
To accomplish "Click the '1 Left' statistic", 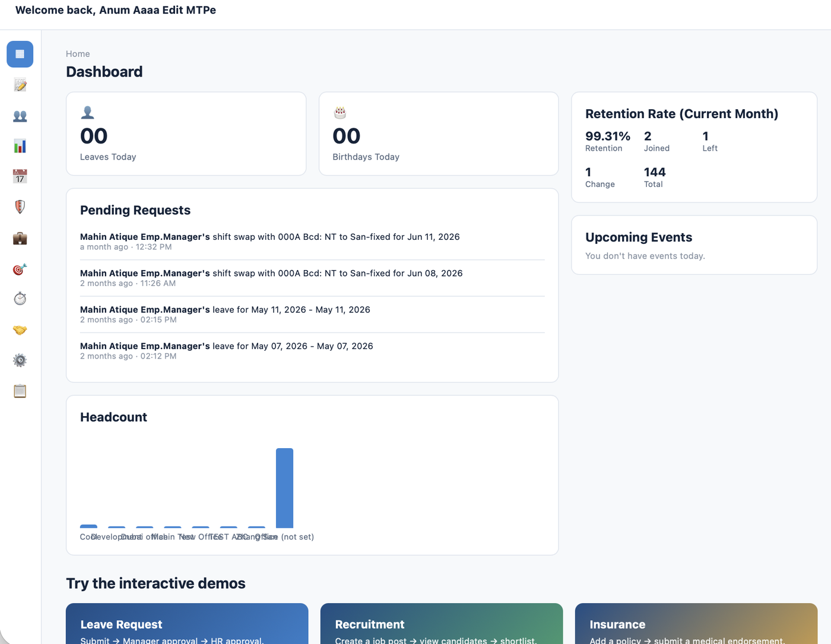I will pos(710,141).
